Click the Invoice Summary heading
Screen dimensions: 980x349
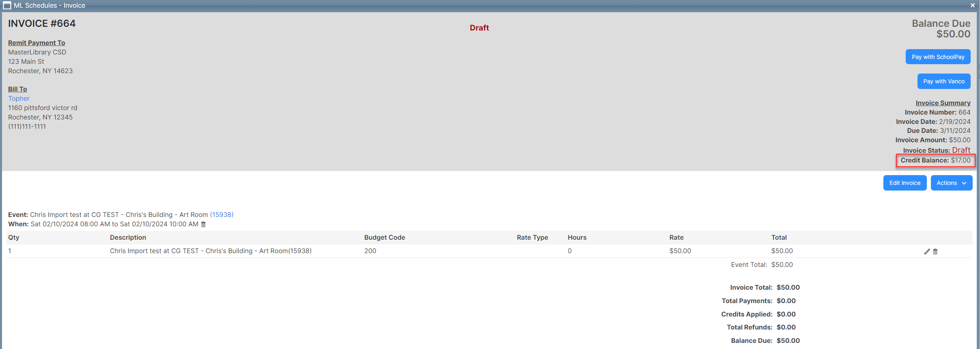(x=943, y=103)
